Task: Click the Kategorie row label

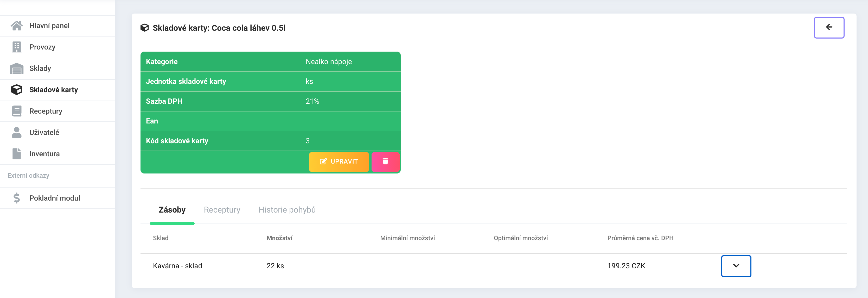Action: pos(162,62)
